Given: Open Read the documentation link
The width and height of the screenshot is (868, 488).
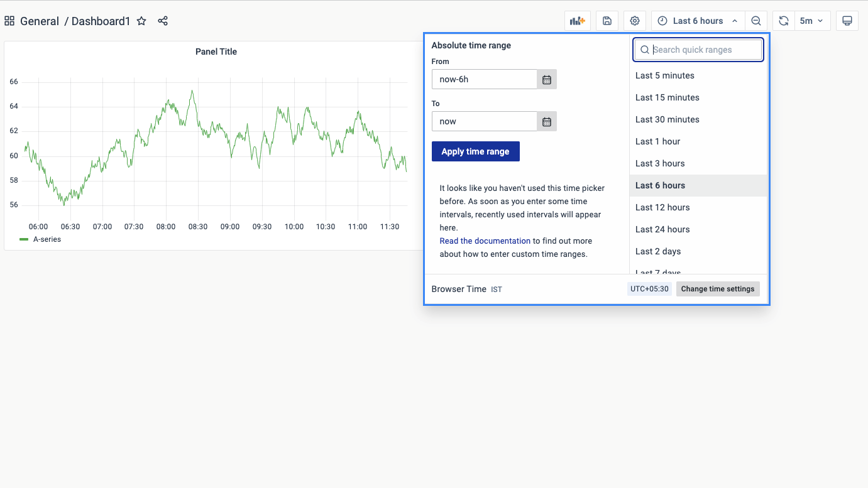Looking at the screenshot, I should coord(485,241).
